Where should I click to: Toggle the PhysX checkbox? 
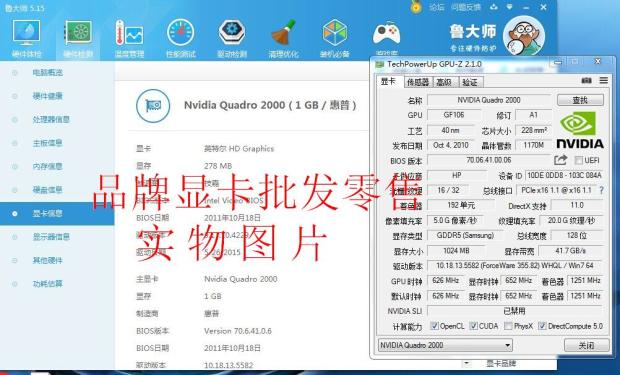coord(508,326)
